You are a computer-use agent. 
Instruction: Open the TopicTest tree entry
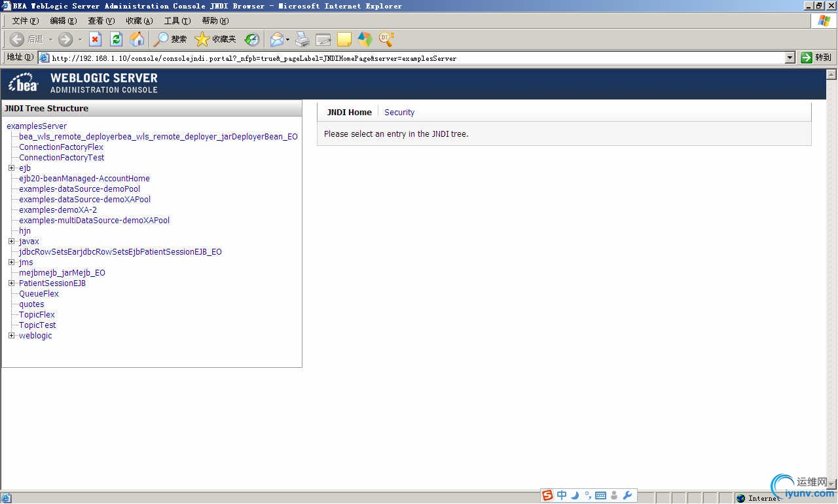tap(37, 325)
